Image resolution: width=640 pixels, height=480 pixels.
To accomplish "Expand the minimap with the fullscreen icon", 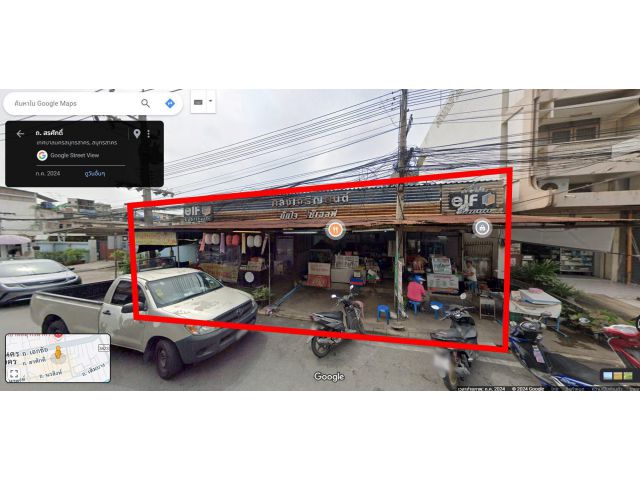I will pyautogui.click(x=14, y=373).
